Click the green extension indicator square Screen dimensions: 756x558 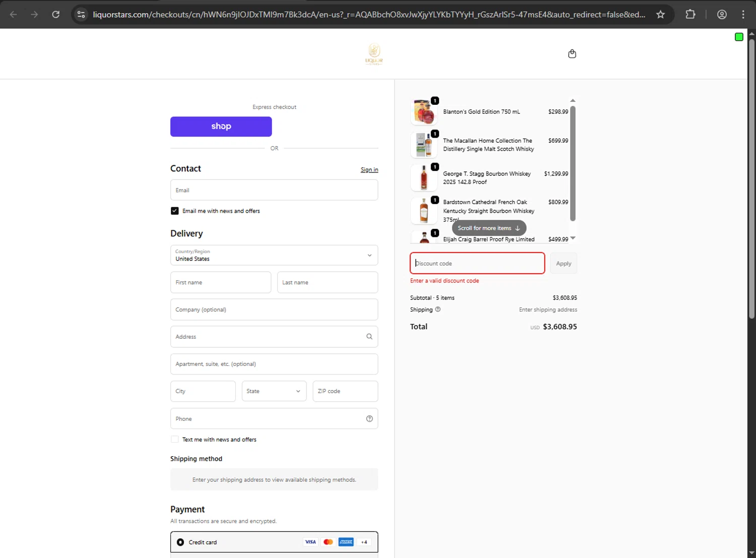(739, 37)
